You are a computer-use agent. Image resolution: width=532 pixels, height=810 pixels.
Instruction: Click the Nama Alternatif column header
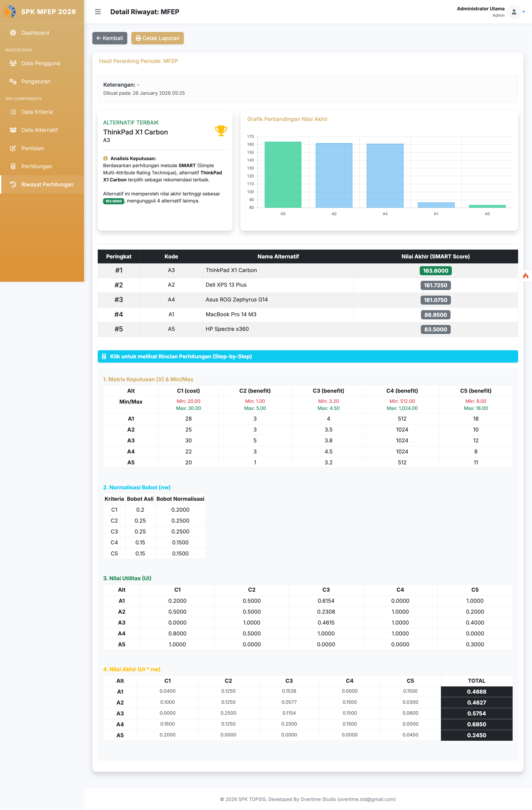coord(278,257)
